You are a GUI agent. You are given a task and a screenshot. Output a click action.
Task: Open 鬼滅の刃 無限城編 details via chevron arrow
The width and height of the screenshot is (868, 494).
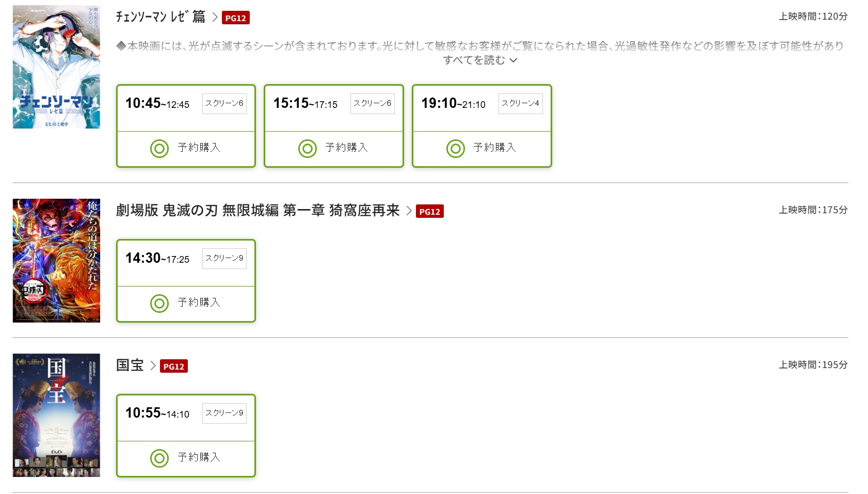pos(409,211)
